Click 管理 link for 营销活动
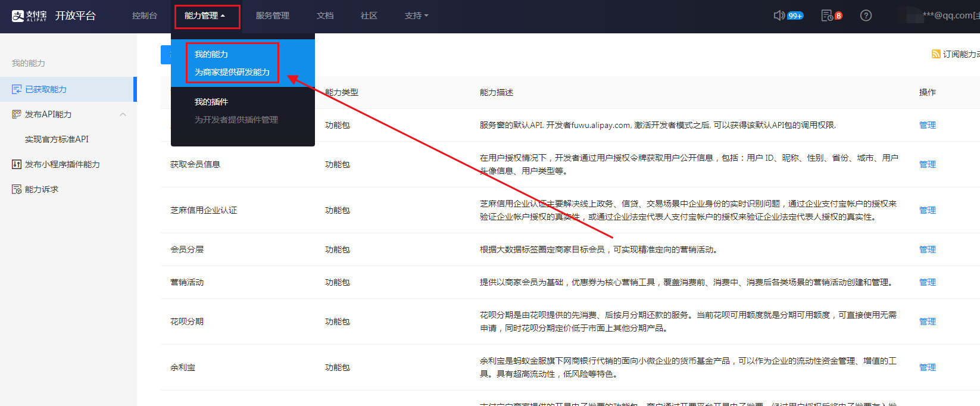The image size is (980, 406). click(928, 282)
